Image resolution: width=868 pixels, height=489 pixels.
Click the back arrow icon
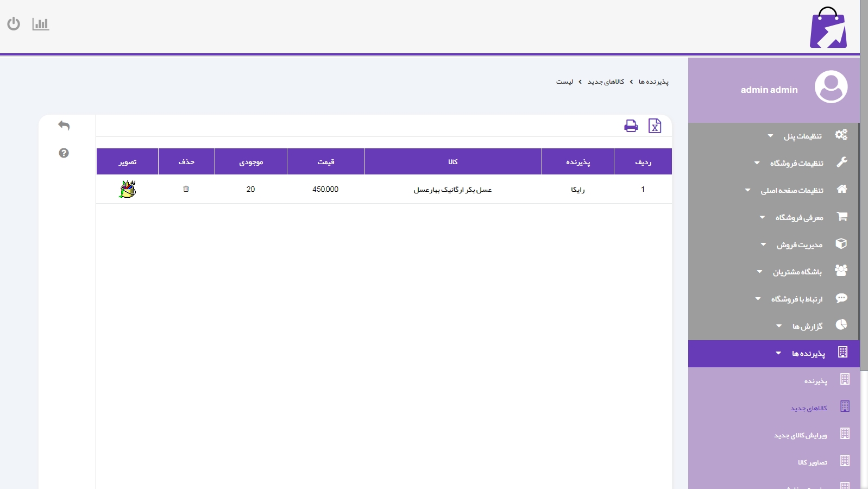click(64, 126)
